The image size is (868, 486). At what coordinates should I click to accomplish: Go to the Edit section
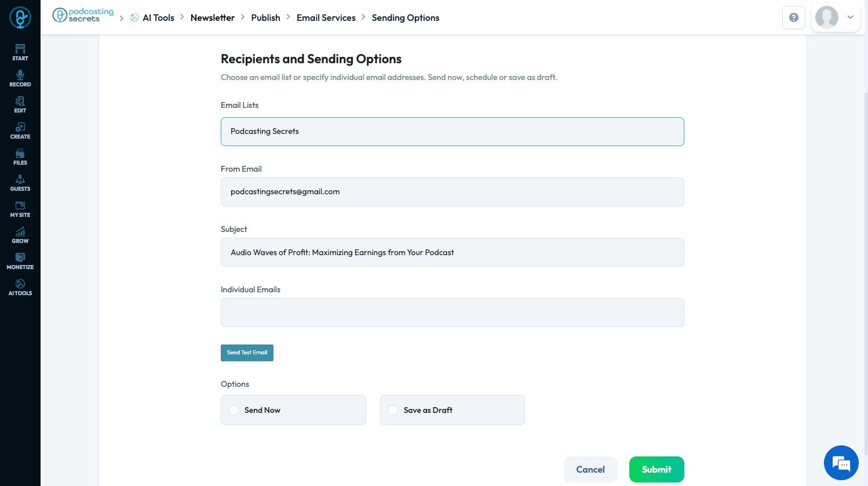click(20, 104)
